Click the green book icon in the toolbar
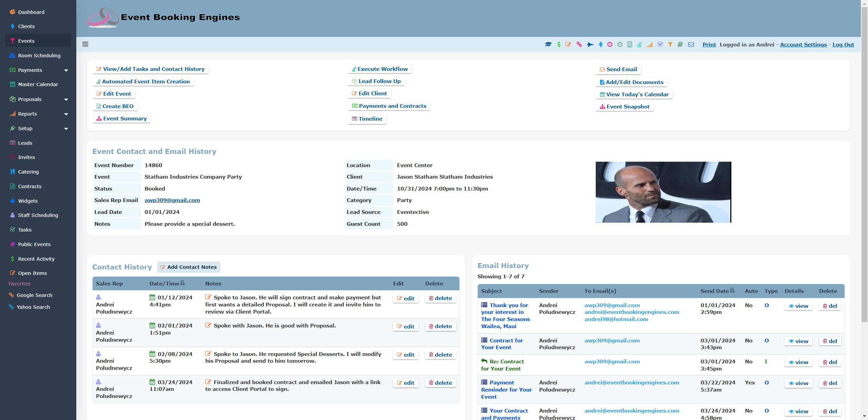868x420 pixels. [680, 44]
